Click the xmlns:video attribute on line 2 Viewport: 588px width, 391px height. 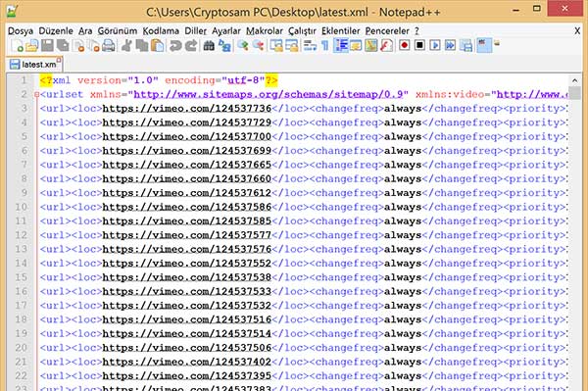450,94
